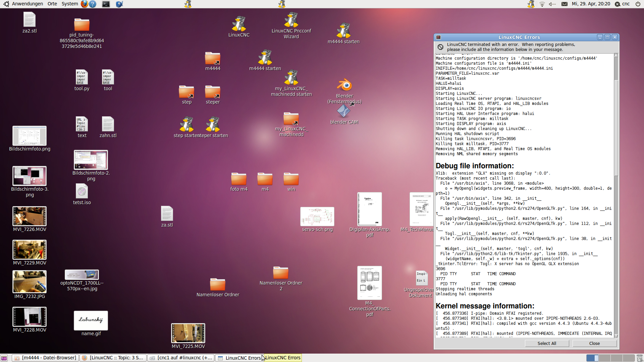644x362 pixels.
Task: Open help icon in top panel
Action: pyautogui.click(x=93, y=4)
